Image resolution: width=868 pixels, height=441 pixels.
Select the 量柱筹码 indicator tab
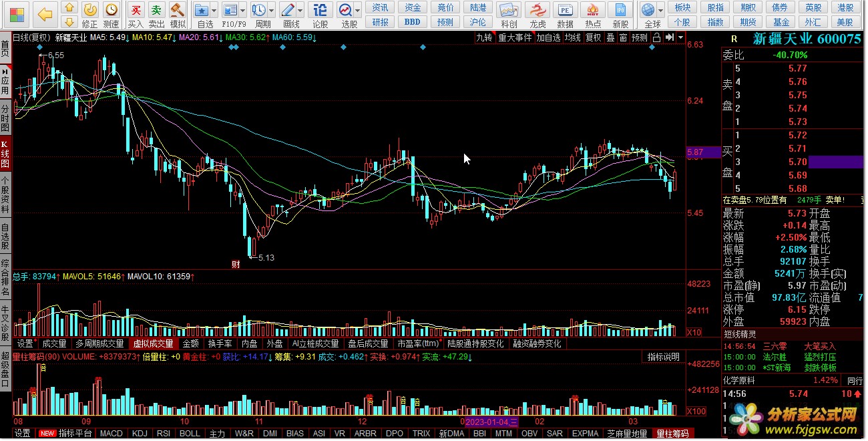[x=673, y=434]
